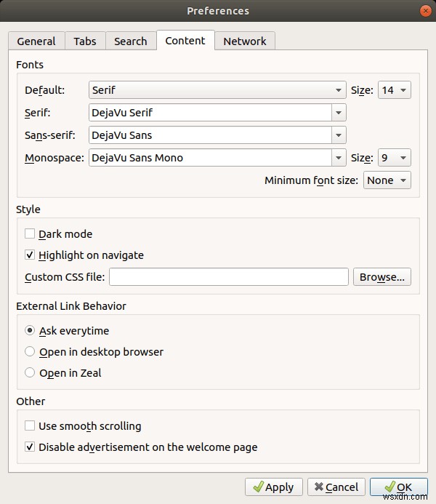Uncheck Disable advertisement on welcome page
Viewport: 436px width, 504px height.
(30, 447)
